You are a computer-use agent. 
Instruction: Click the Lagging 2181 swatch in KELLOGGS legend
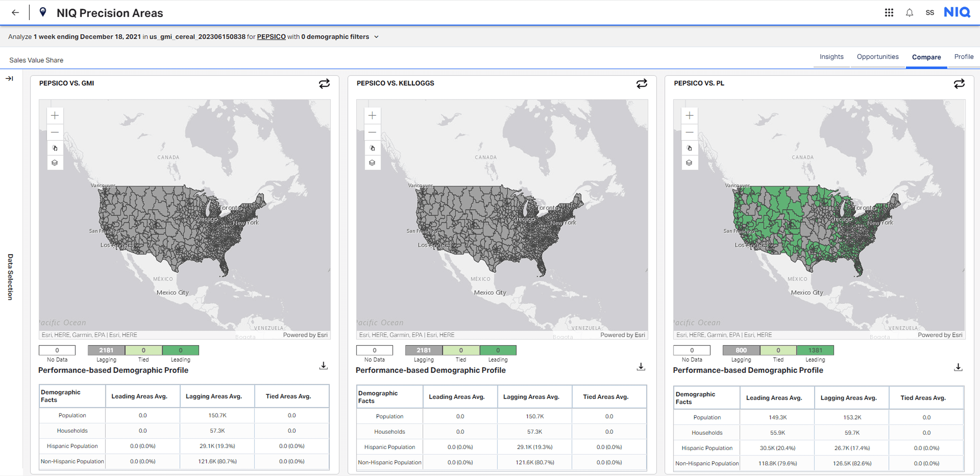(x=423, y=350)
